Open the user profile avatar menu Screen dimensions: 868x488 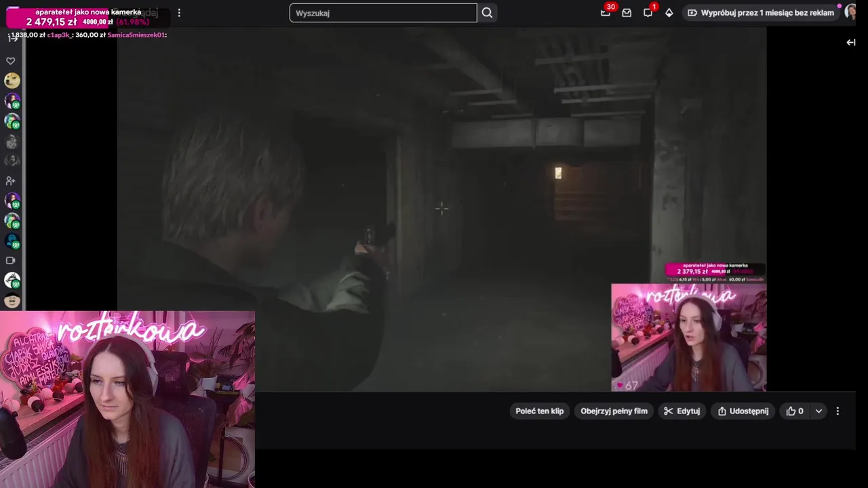point(850,12)
